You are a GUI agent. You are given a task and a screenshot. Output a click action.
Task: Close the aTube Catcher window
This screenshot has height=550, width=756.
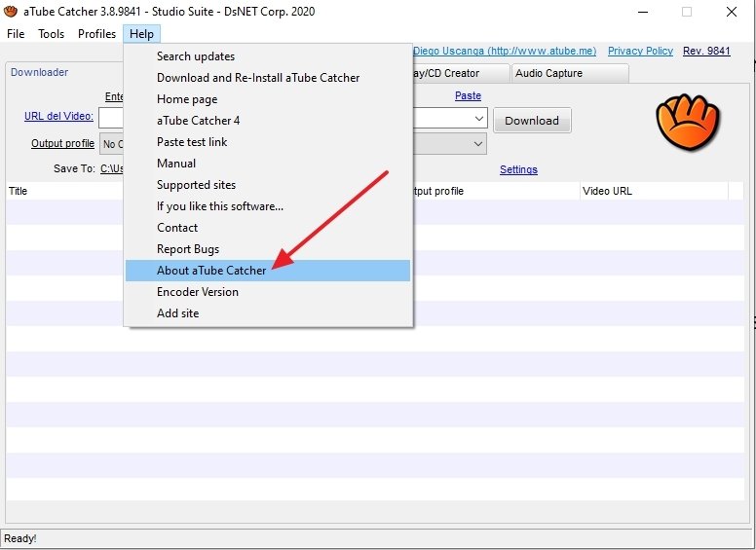point(732,12)
